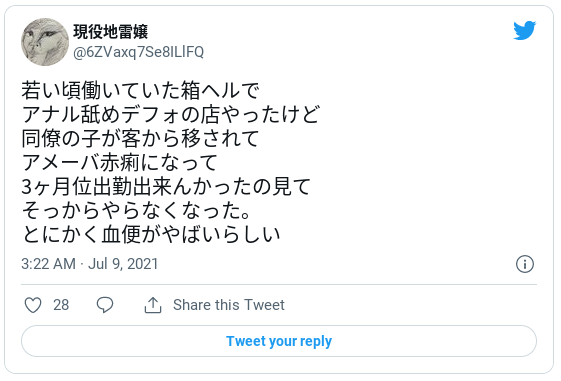Click the Twitter bird logo
Image resolution: width=561 pixels, height=381 pixels.
[525, 30]
